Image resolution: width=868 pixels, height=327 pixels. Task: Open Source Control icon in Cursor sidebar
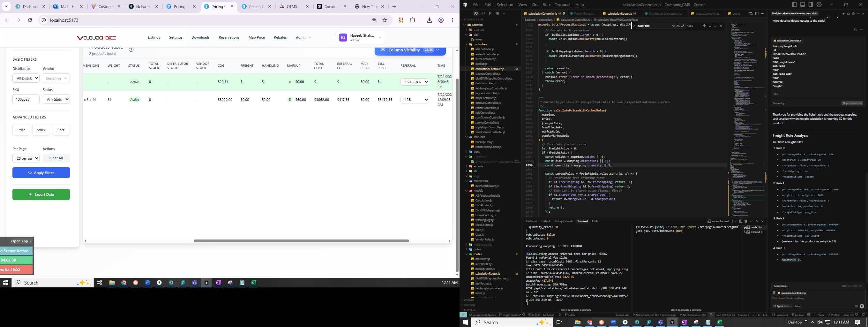click(x=490, y=13)
